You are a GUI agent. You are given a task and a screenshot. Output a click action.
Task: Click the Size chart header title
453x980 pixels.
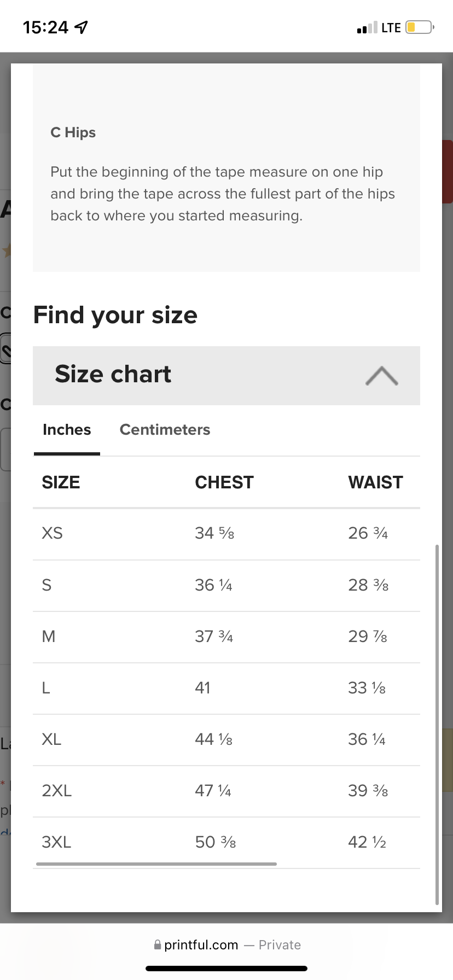click(113, 375)
